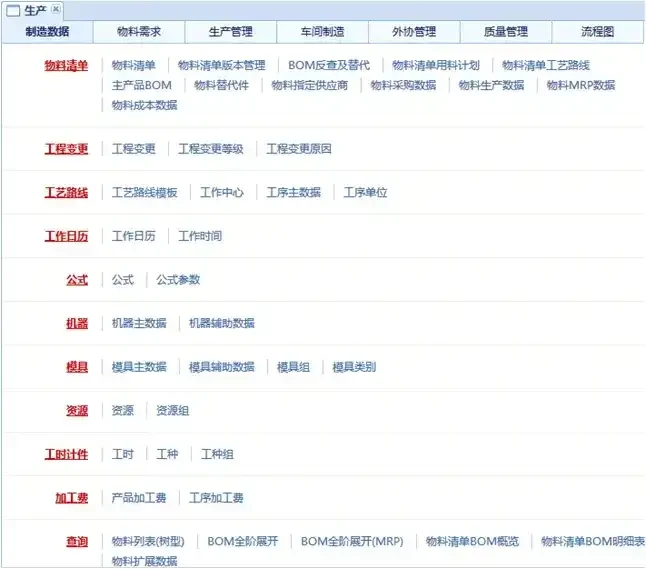Click the red 加工费 category heading
Viewport: 646px width, 569px height.
72,498
